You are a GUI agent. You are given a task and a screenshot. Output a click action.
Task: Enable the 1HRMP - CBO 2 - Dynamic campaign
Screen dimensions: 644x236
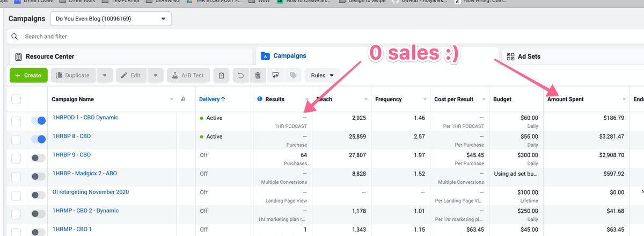(x=38, y=213)
